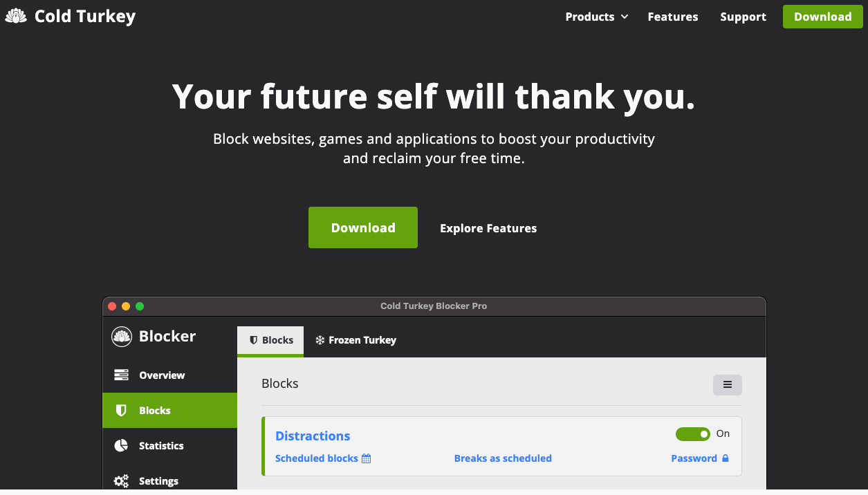Image resolution: width=868 pixels, height=495 pixels.
Task: Click the Overview sidebar icon
Action: pos(122,375)
